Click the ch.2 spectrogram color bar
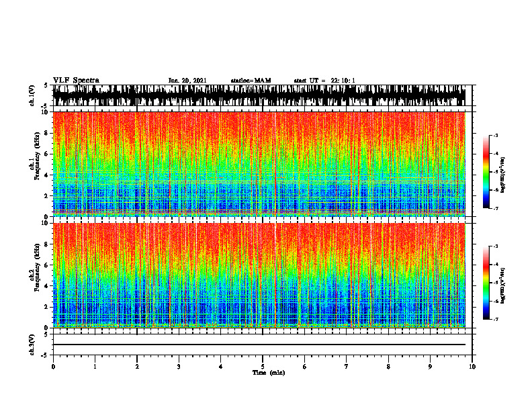The image size is (532, 411). [486, 283]
